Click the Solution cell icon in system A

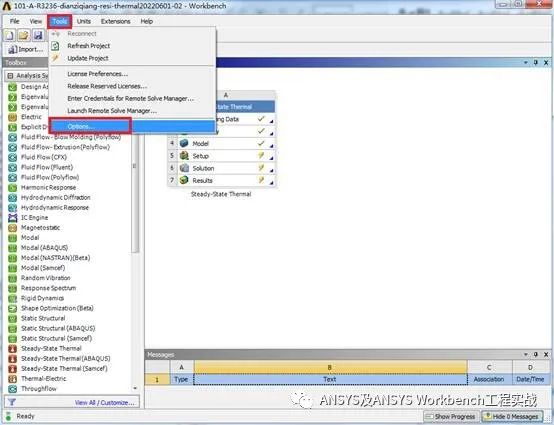click(x=184, y=168)
